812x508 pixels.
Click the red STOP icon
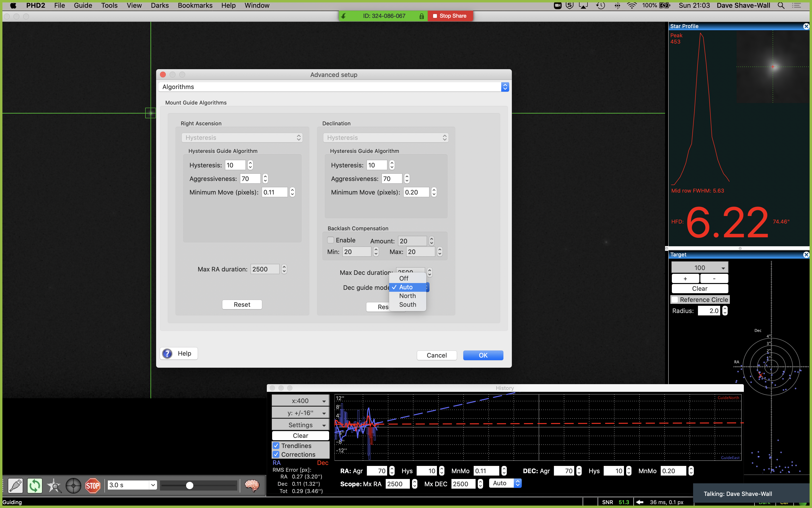tap(93, 486)
